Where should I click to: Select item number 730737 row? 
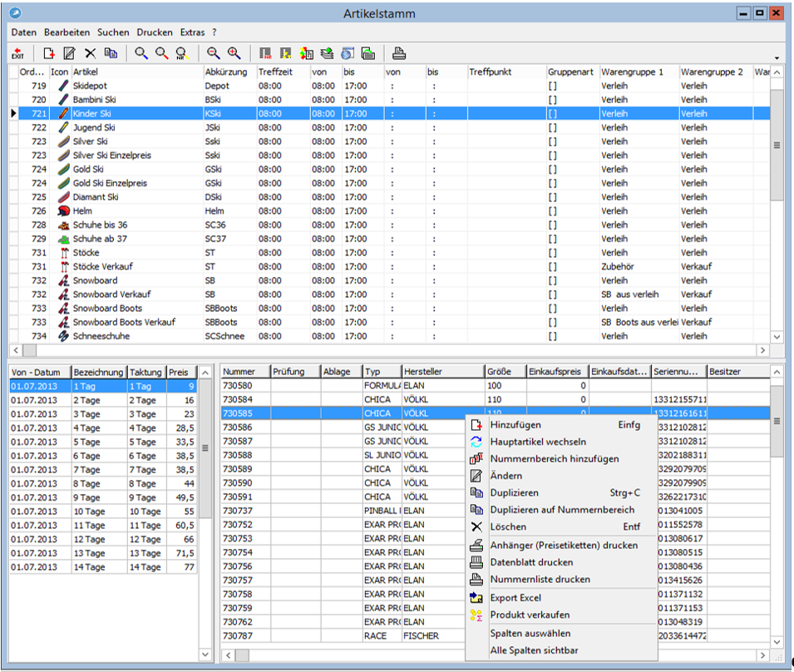click(x=343, y=511)
